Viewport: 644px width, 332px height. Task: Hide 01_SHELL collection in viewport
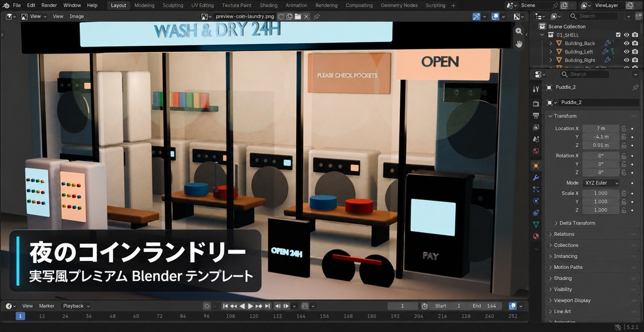point(627,35)
